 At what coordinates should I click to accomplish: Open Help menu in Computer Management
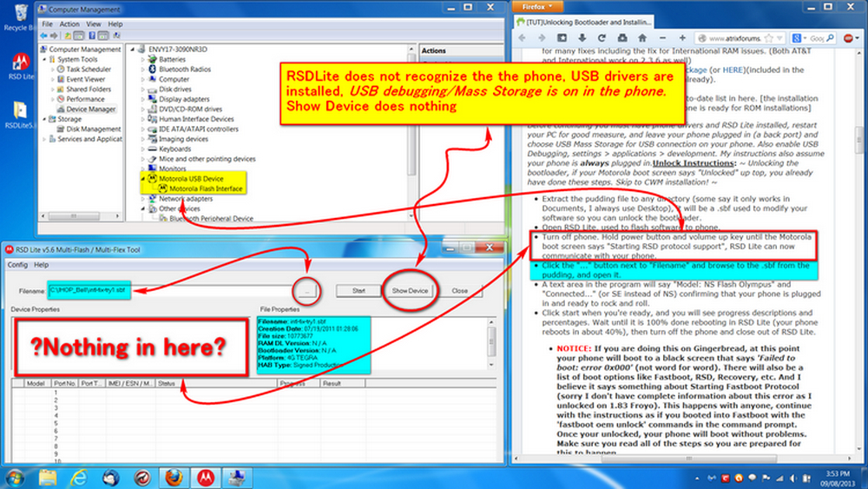[x=115, y=23]
